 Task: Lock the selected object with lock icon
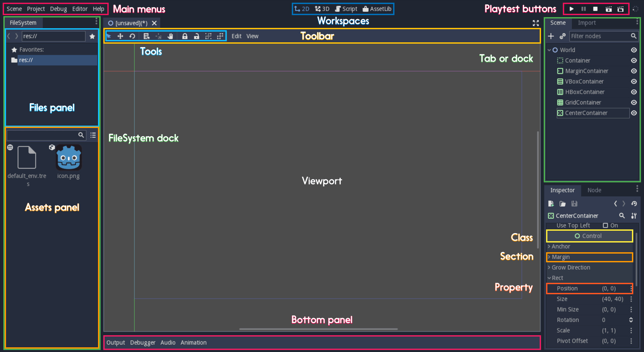pos(184,36)
